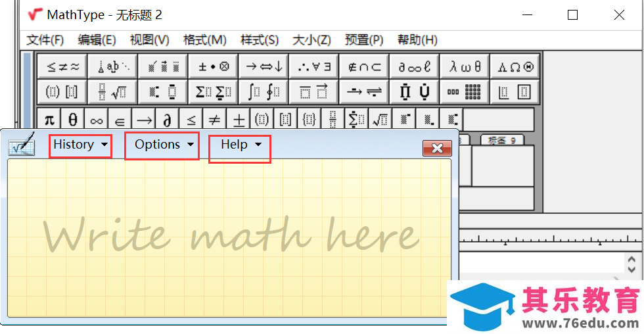Open the spaces and ellipses palette

(112, 66)
